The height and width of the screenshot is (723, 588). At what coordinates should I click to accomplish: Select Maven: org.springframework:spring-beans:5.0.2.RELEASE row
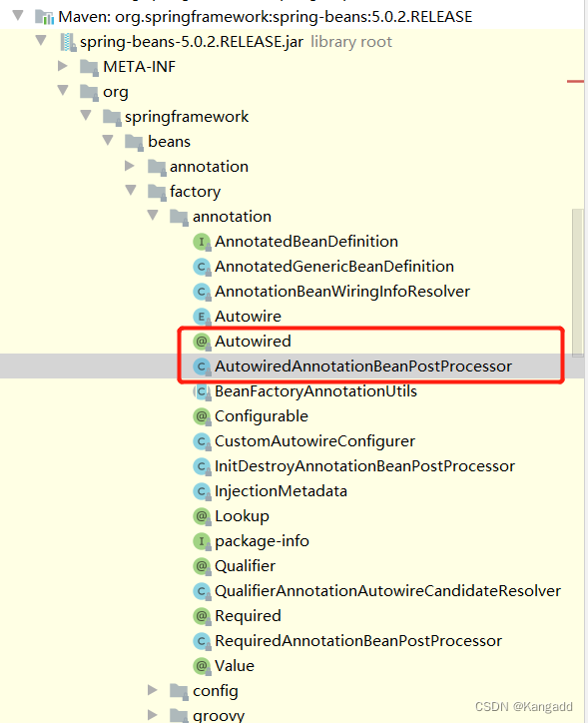[266, 17]
